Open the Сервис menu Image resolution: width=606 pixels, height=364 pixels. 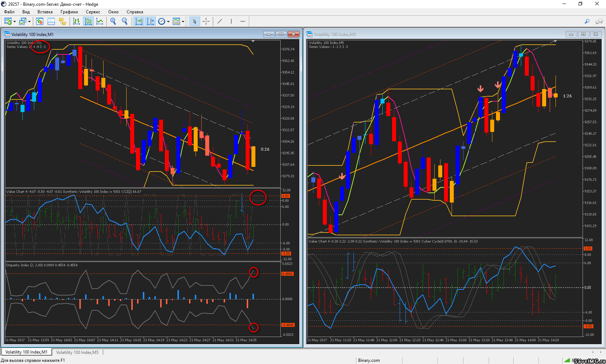click(93, 12)
